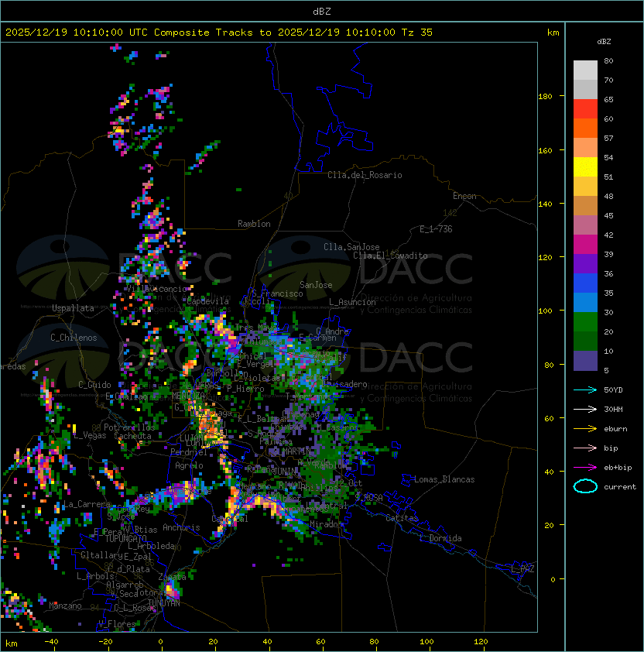The width and height of the screenshot is (644, 652).
Task: Click the 'Clla.del_Rosario' map label
Action: (x=365, y=175)
